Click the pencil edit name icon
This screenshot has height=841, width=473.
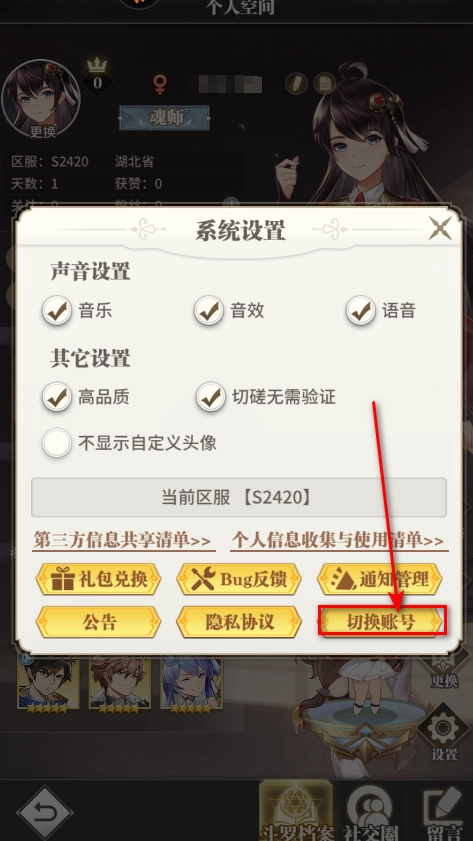(296, 83)
